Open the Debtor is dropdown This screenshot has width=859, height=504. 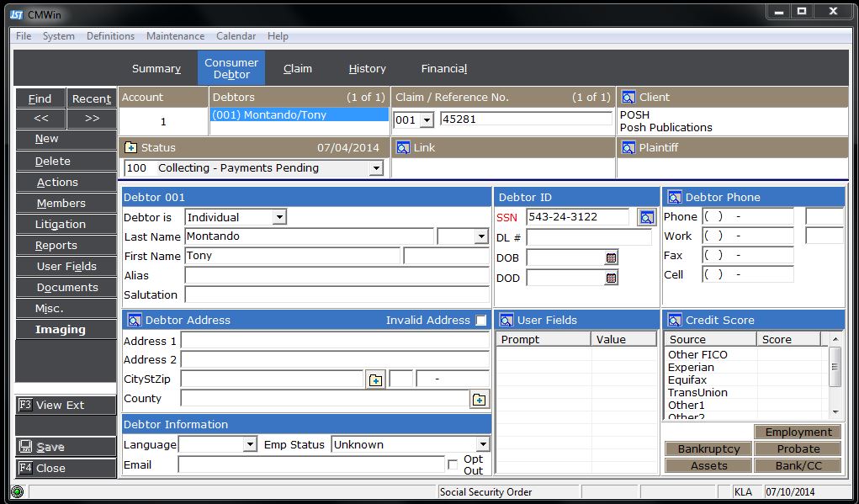pos(279,217)
